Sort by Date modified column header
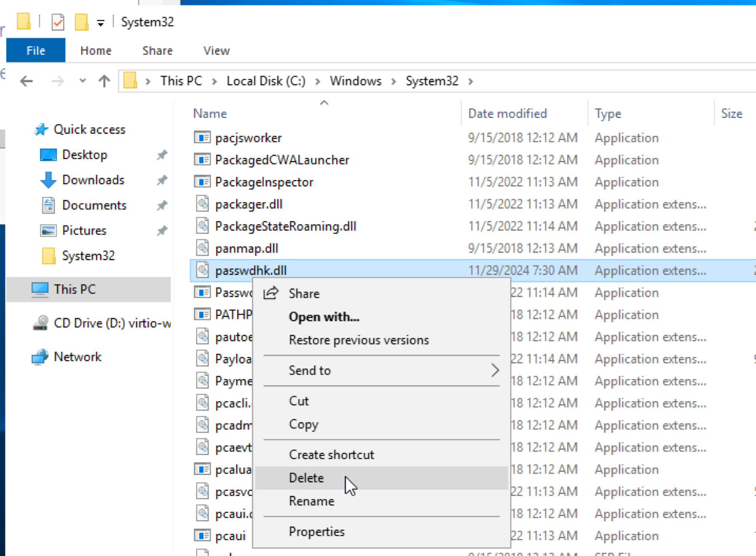 click(x=507, y=114)
